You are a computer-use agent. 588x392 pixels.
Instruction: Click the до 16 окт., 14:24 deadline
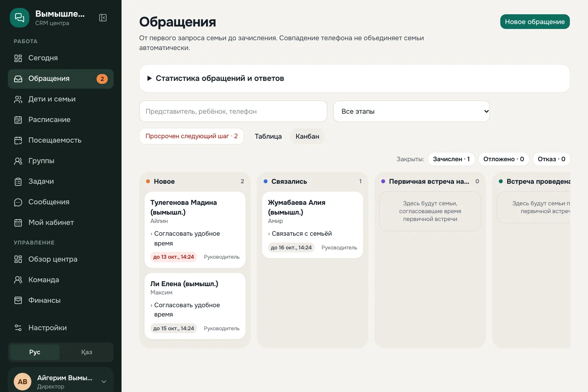pos(291,248)
